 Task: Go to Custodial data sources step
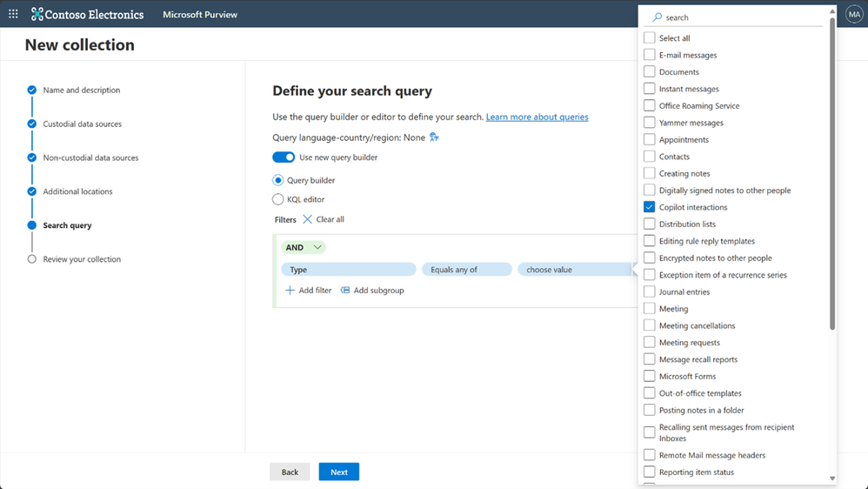pos(82,124)
